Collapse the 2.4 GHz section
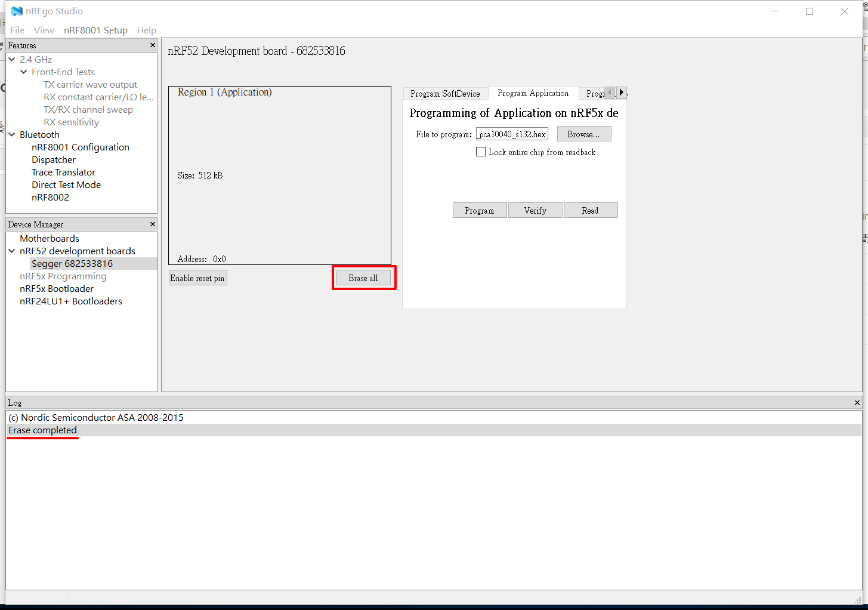 click(12, 59)
